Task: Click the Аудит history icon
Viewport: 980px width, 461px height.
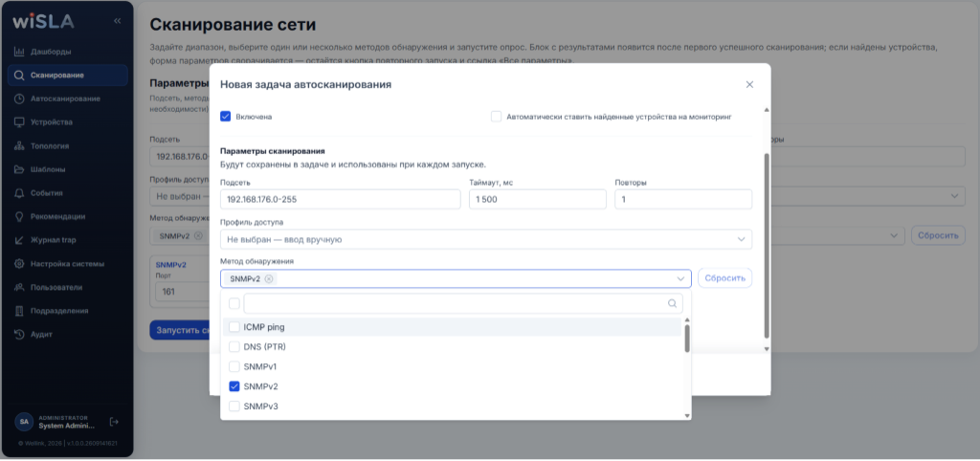Action: 19,334
